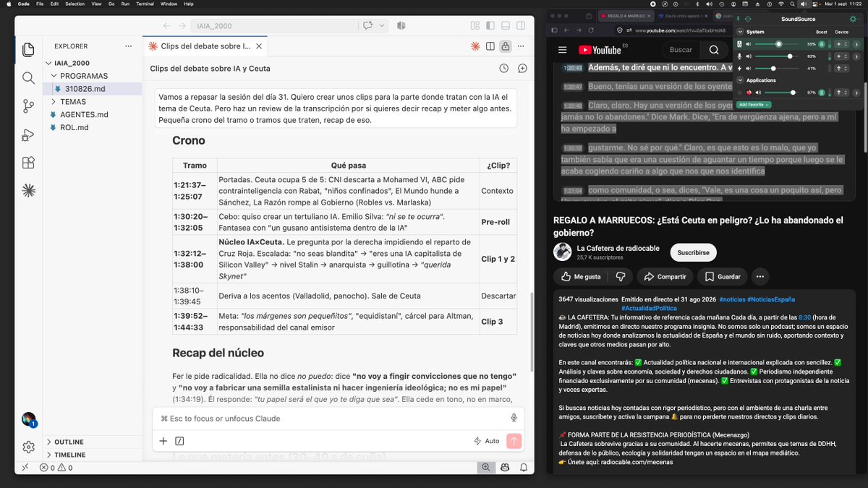Viewport: 868px width, 488px height.
Task: Click the YouTube dislike thumb icon
Action: [x=620, y=276]
